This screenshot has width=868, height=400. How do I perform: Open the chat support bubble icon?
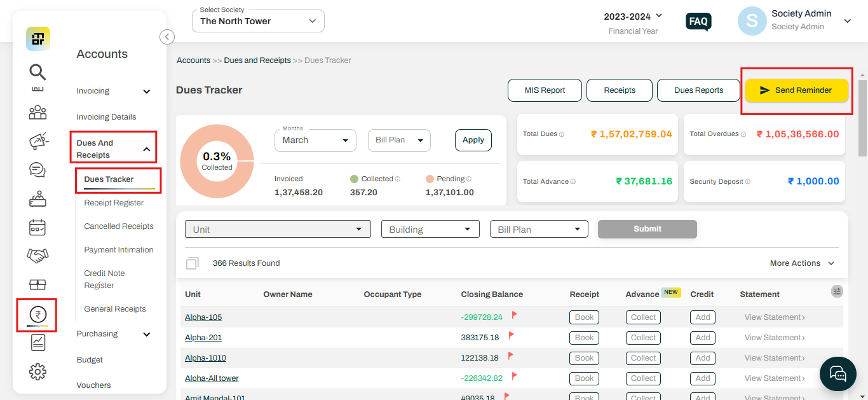(838, 373)
